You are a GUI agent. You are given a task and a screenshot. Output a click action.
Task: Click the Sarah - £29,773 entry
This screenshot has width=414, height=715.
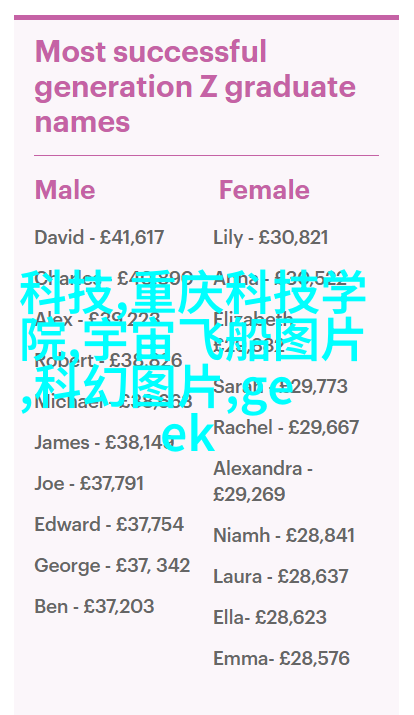click(x=280, y=387)
